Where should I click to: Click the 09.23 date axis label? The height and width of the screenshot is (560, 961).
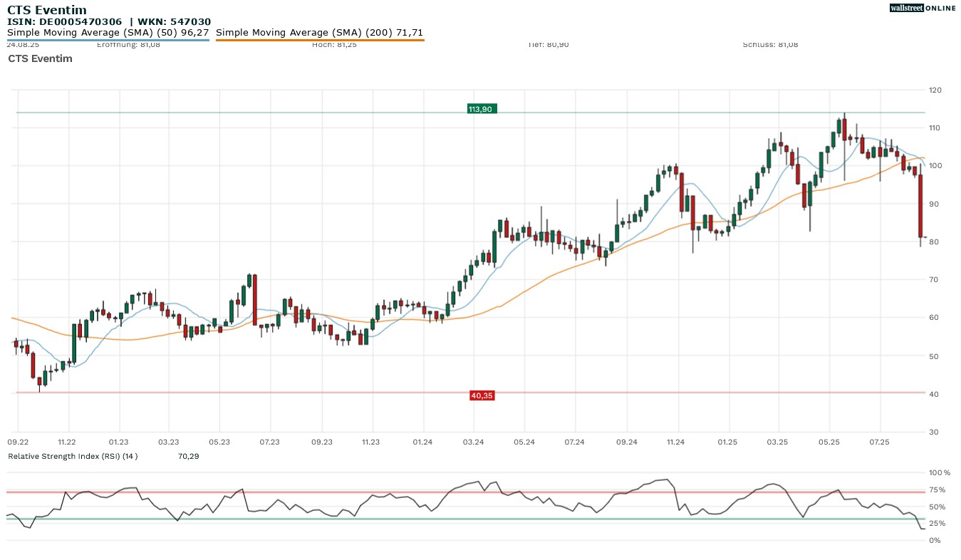322,442
